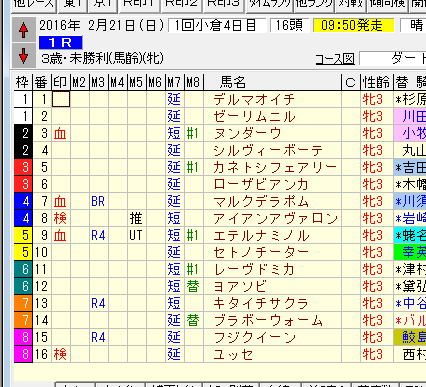Image resolution: width=426 pixels, height=387 pixels.
Task: Click R4 in the キタイチサクラ row
Action: (x=98, y=303)
